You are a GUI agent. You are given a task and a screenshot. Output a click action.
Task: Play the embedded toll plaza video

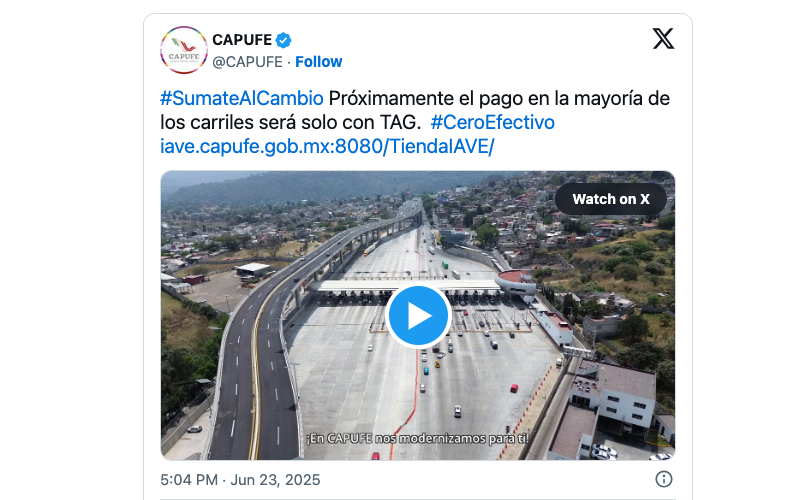[x=418, y=316]
